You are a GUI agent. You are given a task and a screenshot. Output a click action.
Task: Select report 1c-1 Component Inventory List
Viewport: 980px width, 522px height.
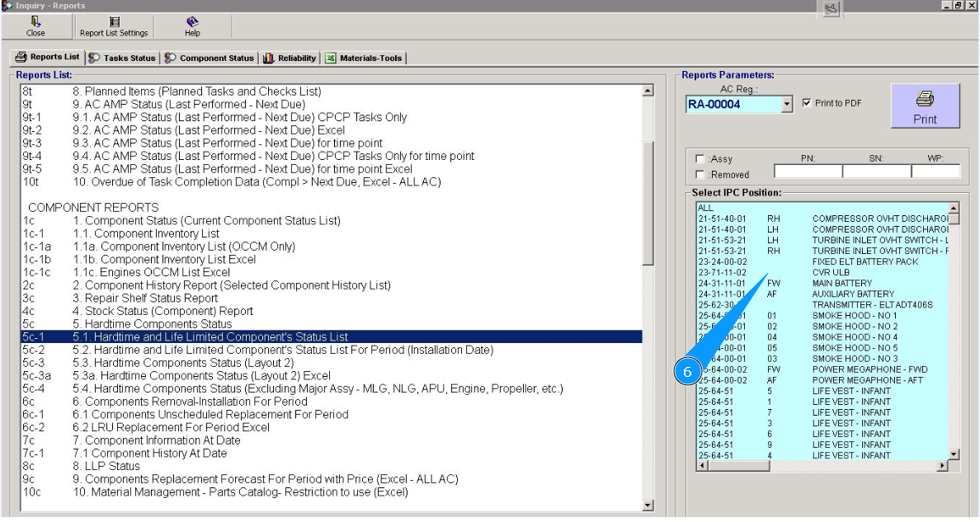332,234
